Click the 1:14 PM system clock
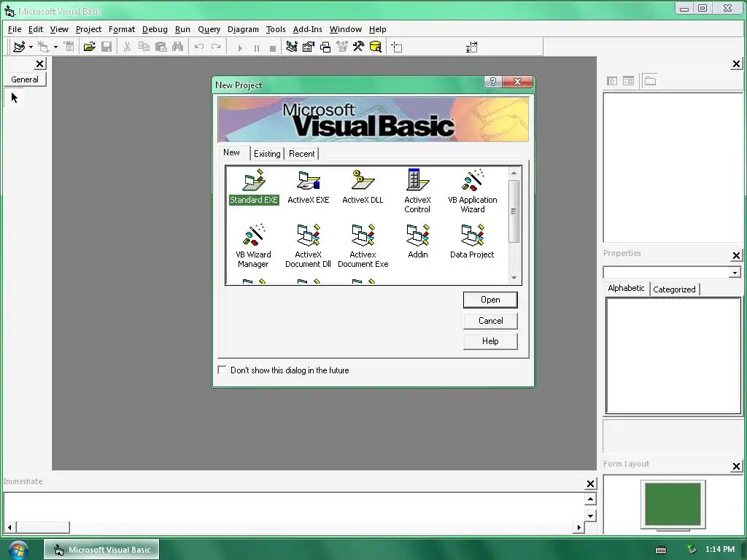Screen dimensions: 747x560 (x=719, y=550)
